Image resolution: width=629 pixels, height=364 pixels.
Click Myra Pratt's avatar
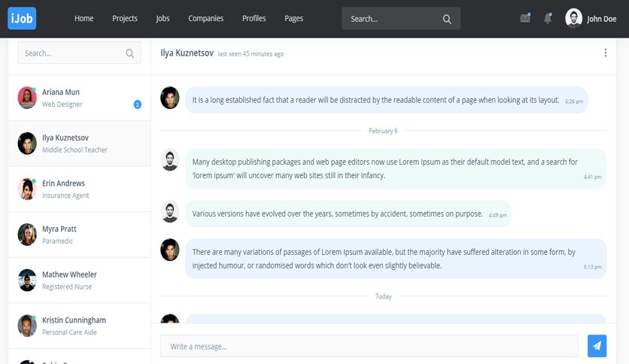point(27,235)
